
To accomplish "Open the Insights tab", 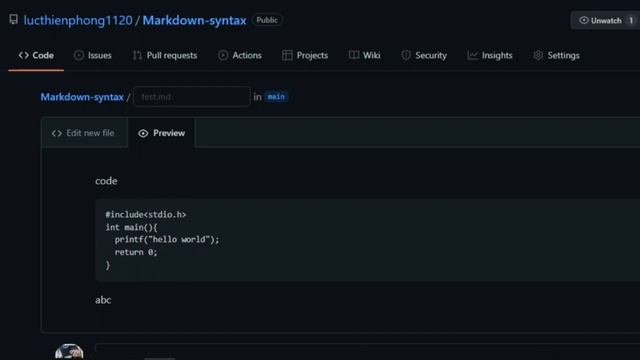I will tap(490, 55).
